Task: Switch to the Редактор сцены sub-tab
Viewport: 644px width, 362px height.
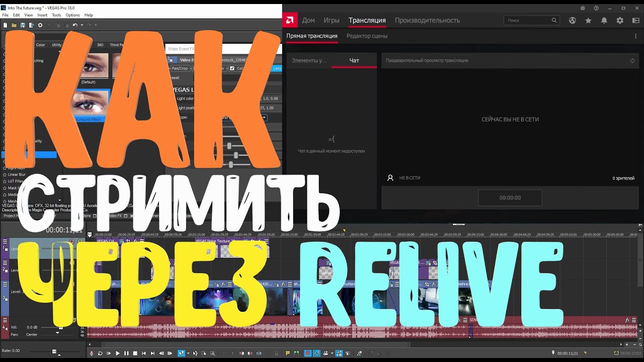Action: click(367, 36)
